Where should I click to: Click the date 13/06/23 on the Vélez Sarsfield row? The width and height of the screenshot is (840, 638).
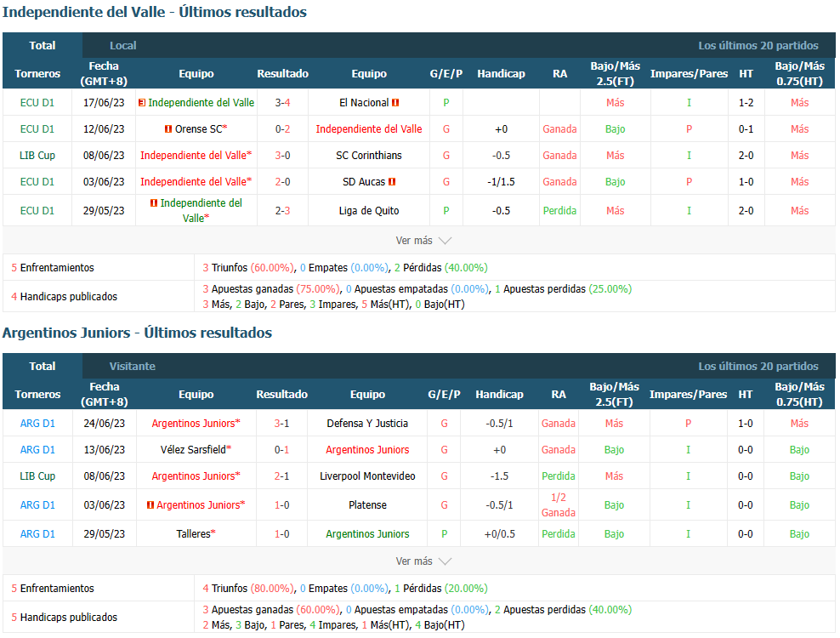[105, 449]
